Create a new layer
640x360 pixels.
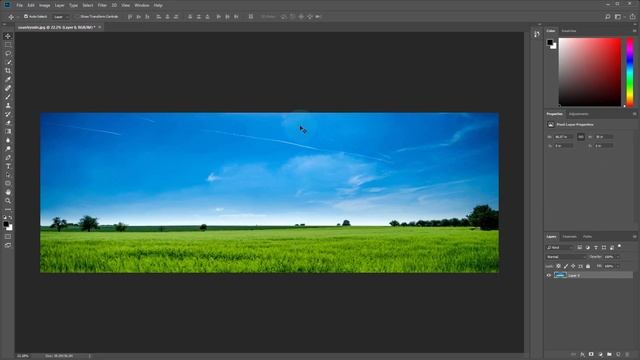(618, 354)
